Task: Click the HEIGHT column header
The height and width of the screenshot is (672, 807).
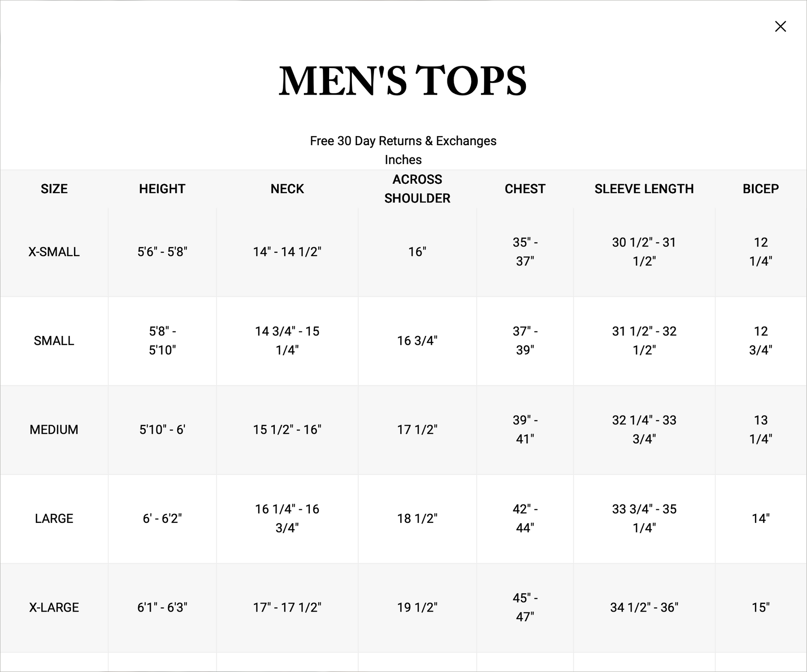Action: point(162,189)
